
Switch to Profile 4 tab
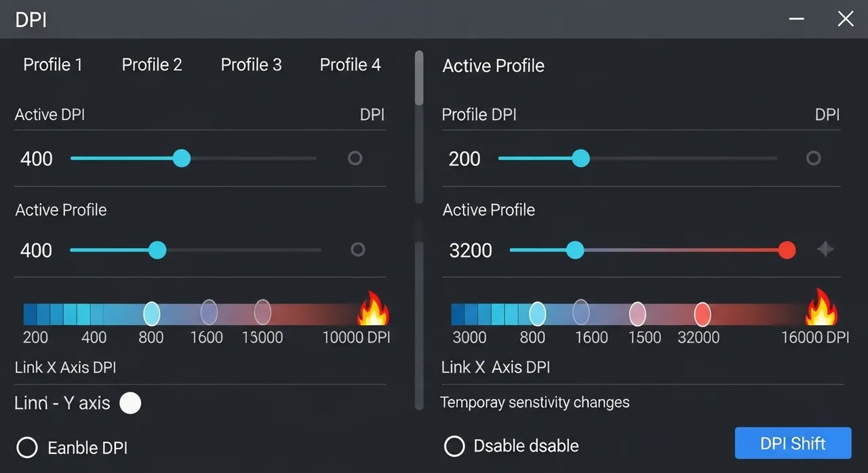pos(350,65)
